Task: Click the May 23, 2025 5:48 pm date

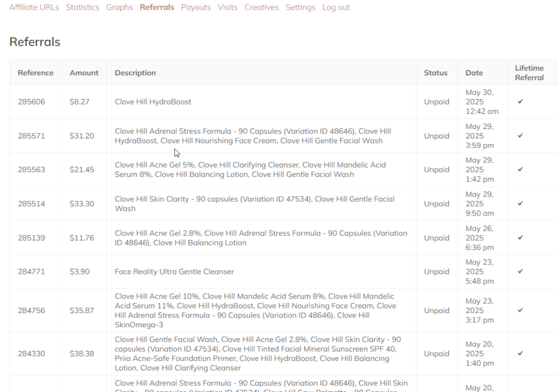Action: click(x=480, y=271)
